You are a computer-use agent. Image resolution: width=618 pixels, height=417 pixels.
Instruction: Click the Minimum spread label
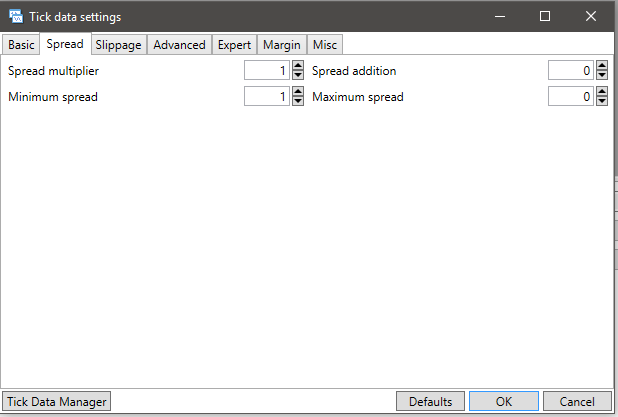point(53,97)
